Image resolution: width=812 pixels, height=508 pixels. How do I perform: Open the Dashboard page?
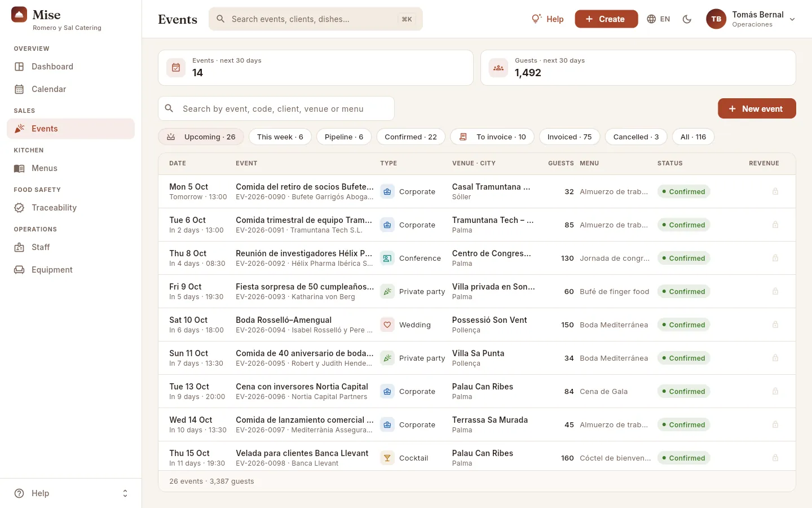70,67
